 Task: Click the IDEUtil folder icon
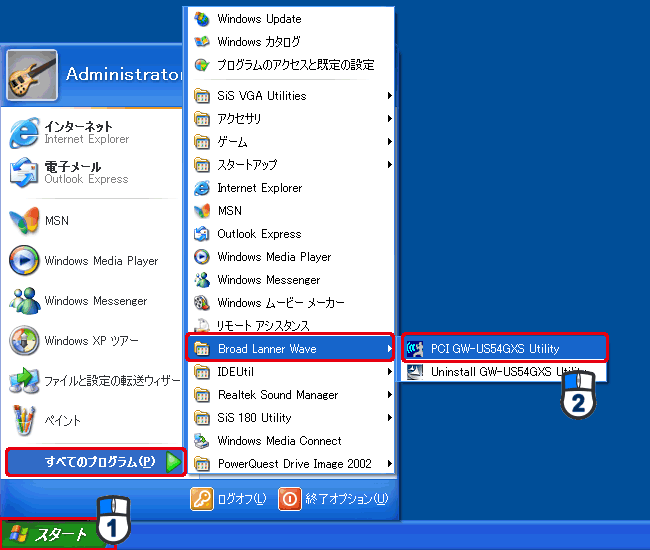tap(202, 372)
